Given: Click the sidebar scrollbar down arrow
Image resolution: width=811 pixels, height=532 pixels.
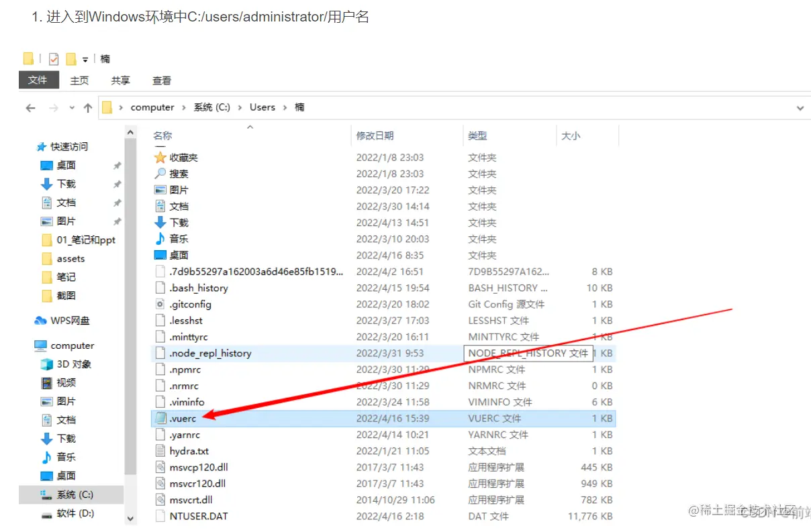Looking at the screenshot, I should point(130,519).
